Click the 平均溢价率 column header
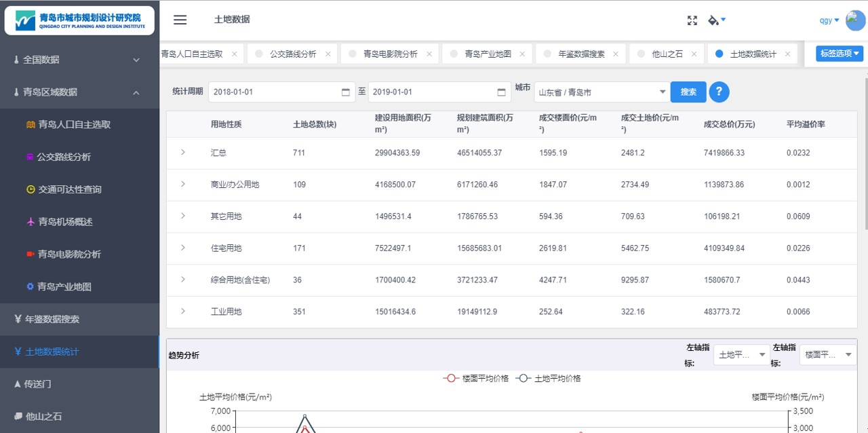868x433 pixels. pos(806,124)
